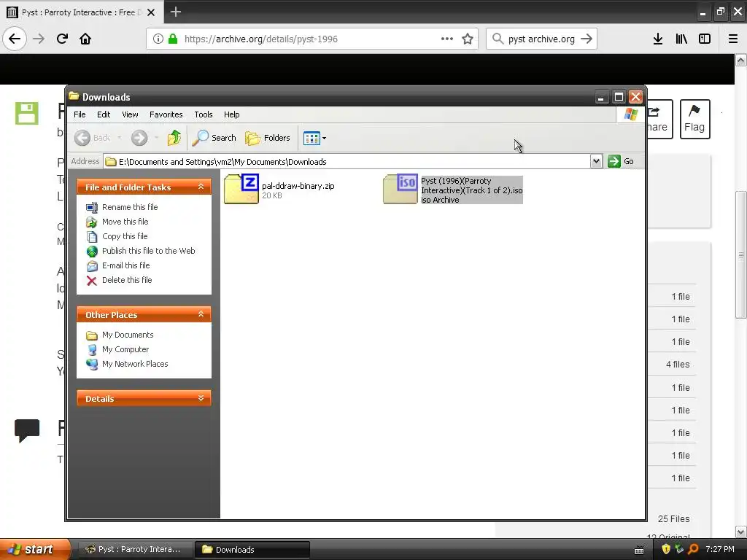Image resolution: width=747 pixels, height=560 pixels.
Task: Open the Favorites menu
Action: tap(166, 114)
